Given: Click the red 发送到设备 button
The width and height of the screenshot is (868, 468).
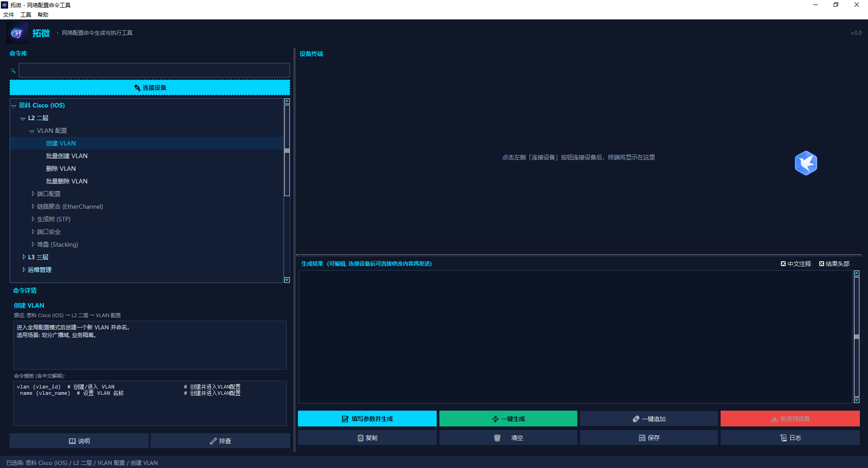Looking at the screenshot, I should [x=790, y=419].
